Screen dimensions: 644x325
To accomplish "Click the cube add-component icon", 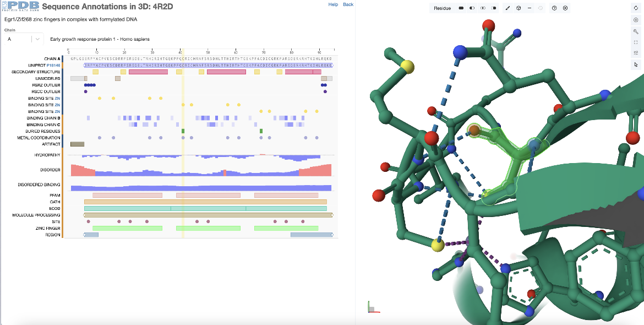I will 519,8.
